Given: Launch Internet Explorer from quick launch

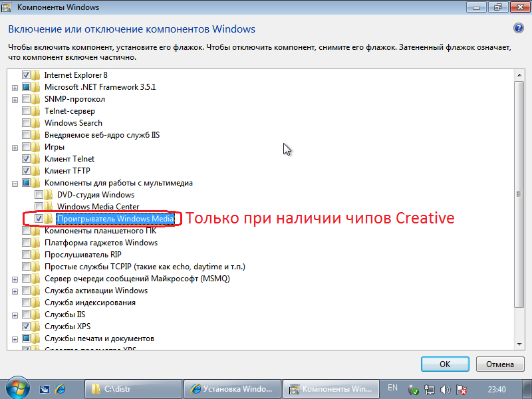Looking at the screenshot, I should click(x=61, y=388).
